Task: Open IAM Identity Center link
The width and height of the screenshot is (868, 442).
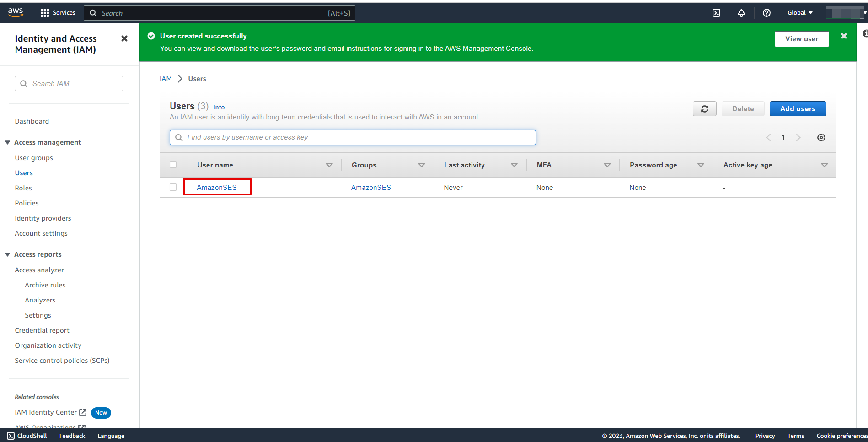Action: 46,412
